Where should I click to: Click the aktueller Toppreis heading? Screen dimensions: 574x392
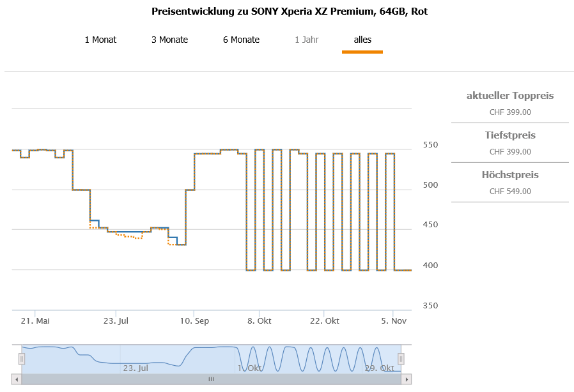[510, 96]
